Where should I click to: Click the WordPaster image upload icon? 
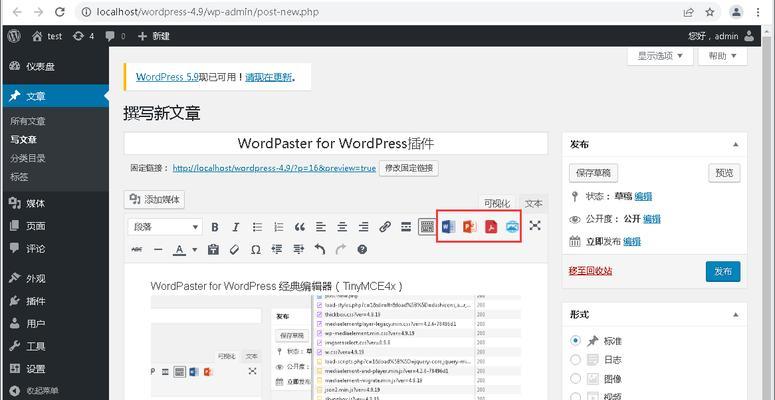pos(513,227)
